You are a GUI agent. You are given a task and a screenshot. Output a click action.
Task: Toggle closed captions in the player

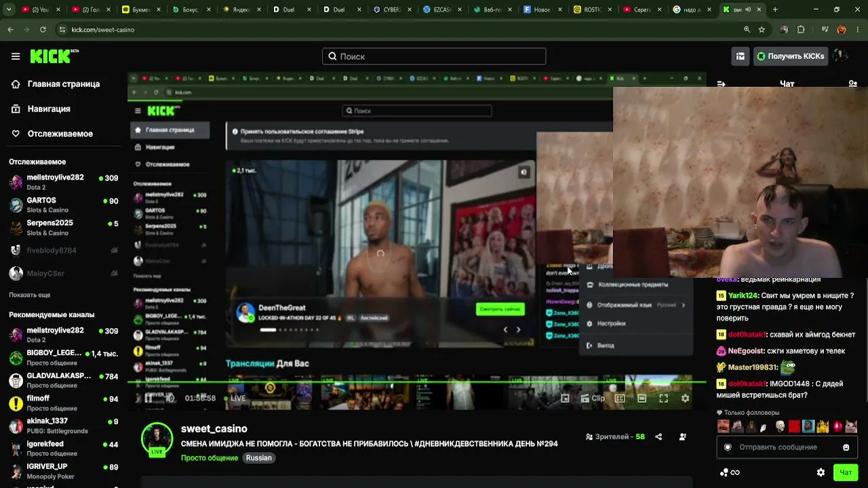tap(620, 399)
